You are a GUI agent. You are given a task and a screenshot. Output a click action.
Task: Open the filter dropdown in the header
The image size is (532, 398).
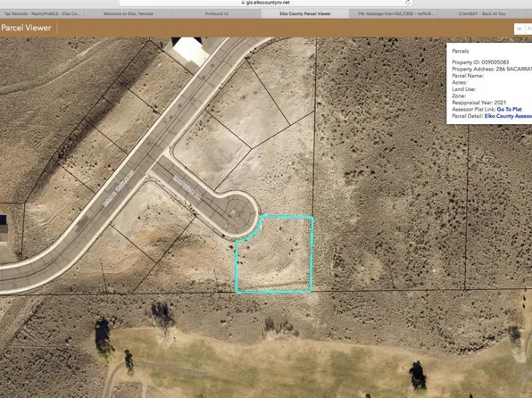pyautogui.click(x=520, y=29)
